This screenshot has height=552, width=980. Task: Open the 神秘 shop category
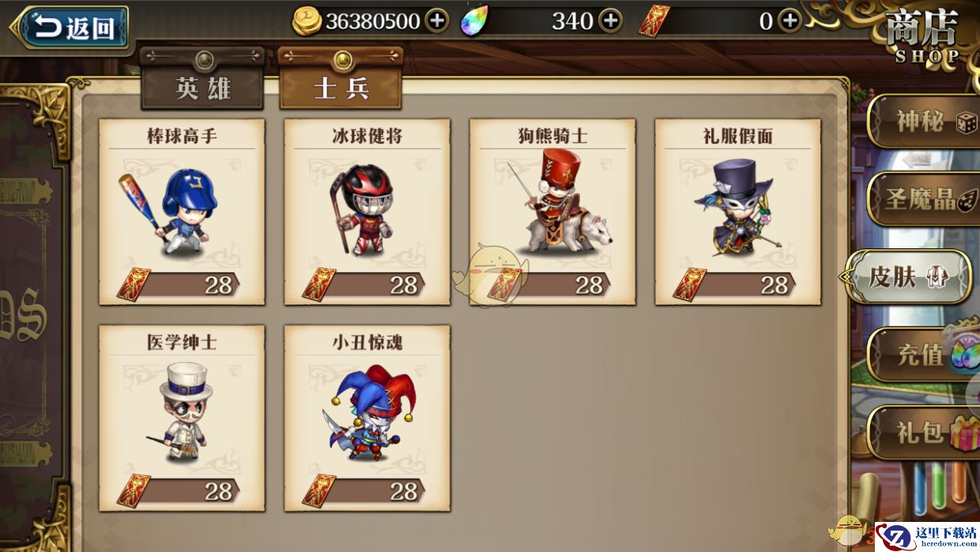[925, 121]
